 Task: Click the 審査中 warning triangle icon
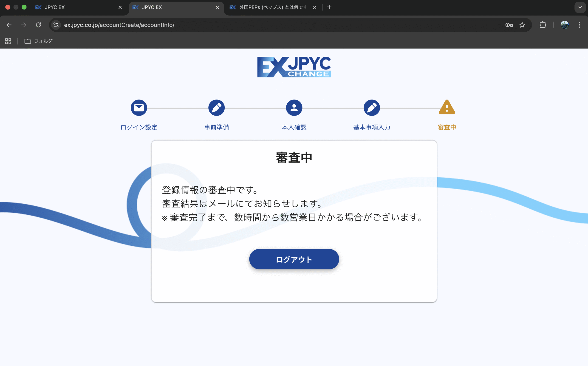click(447, 108)
